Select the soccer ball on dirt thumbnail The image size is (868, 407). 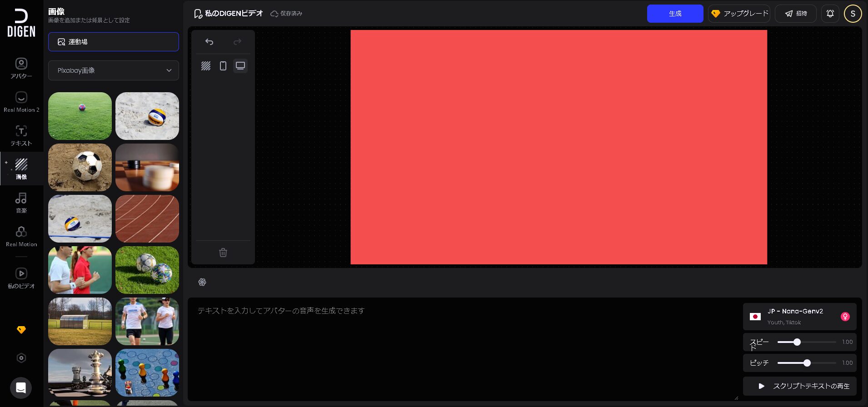[x=80, y=167]
